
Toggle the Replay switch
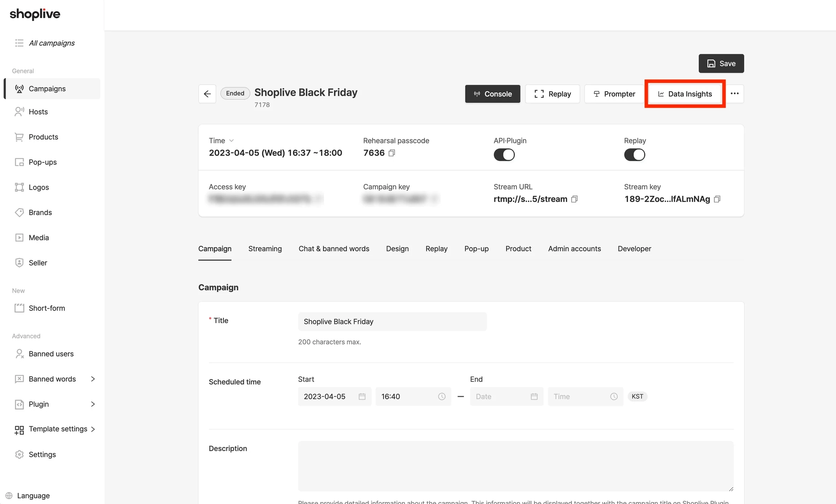pos(634,155)
